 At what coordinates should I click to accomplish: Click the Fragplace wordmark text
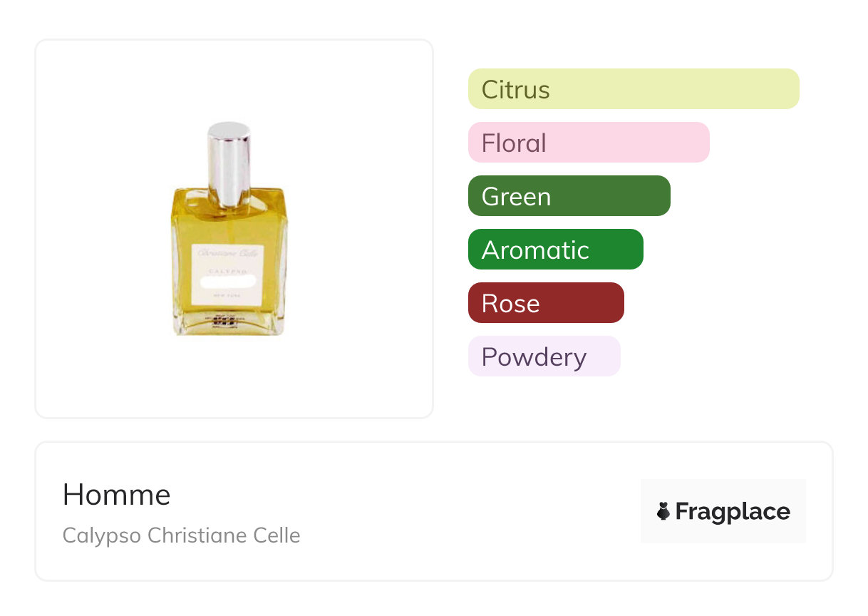[x=733, y=511]
